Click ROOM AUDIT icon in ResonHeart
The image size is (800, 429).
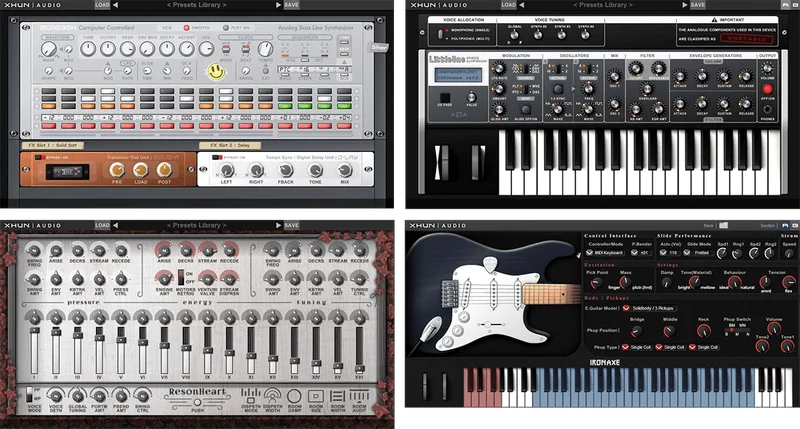359,395
